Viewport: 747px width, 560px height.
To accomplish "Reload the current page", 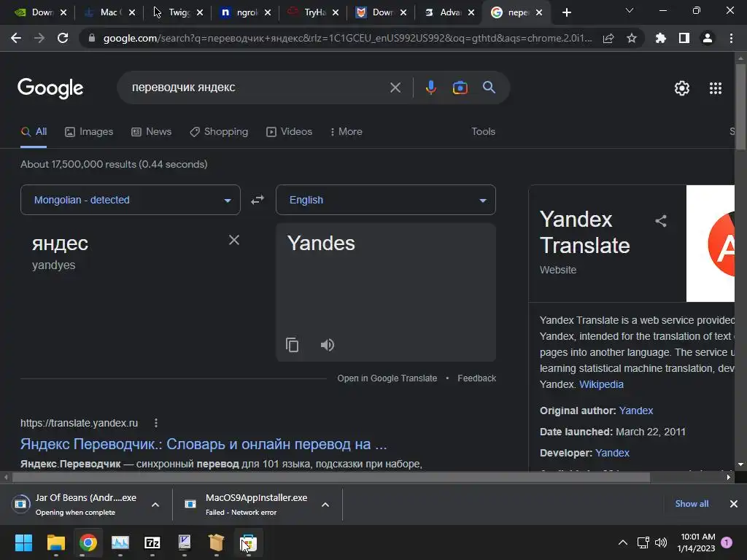I will (x=63, y=38).
